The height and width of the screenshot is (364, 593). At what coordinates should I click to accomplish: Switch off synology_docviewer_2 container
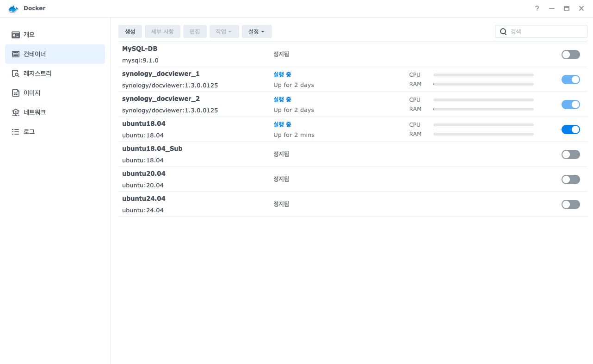tap(571, 105)
